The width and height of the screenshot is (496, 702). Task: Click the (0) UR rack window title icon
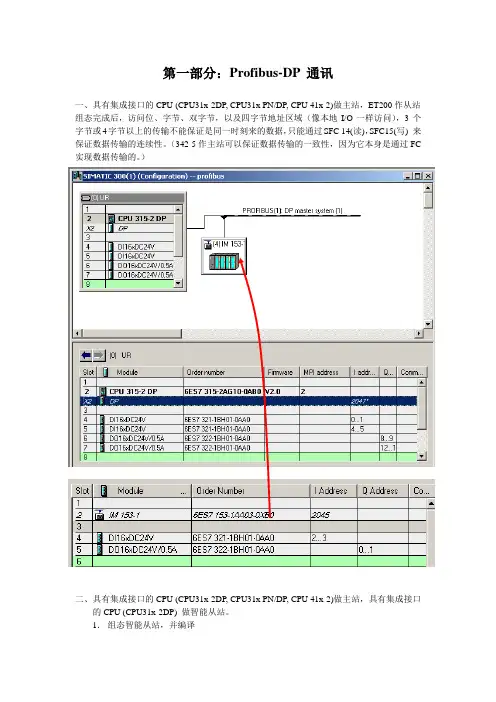[85, 197]
